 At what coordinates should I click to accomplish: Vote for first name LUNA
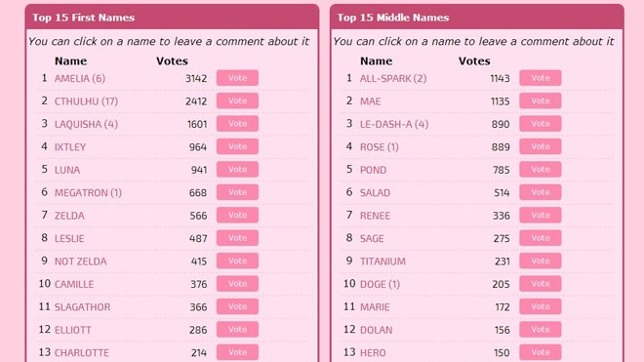click(237, 169)
